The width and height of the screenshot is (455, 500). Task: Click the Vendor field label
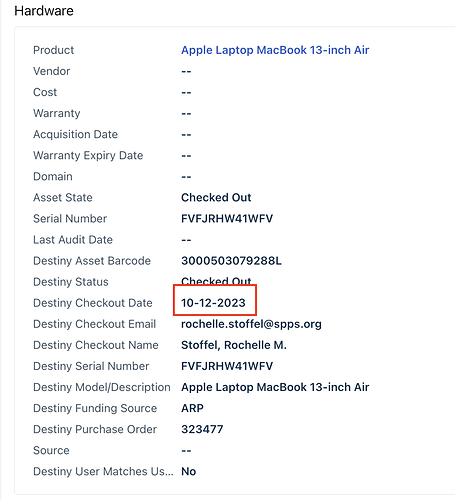(x=52, y=71)
